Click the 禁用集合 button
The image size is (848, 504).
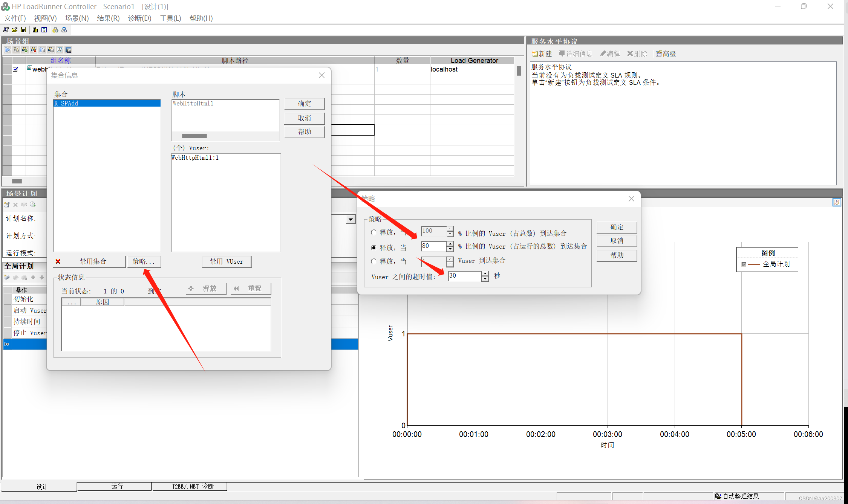(x=89, y=261)
